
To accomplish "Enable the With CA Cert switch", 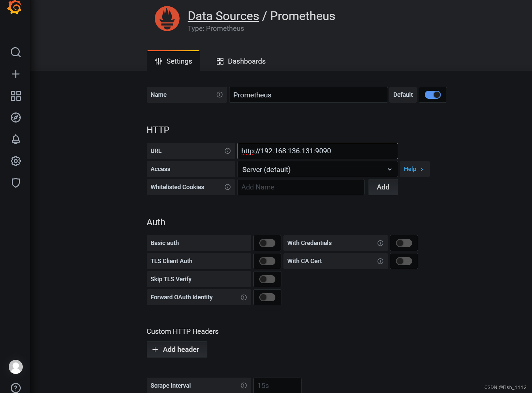I will click(404, 261).
